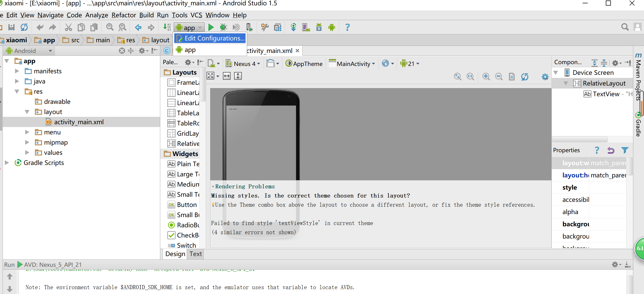This screenshot has width=644, height=294.
Task: Click AppTheme theme button
Action: 304,64
